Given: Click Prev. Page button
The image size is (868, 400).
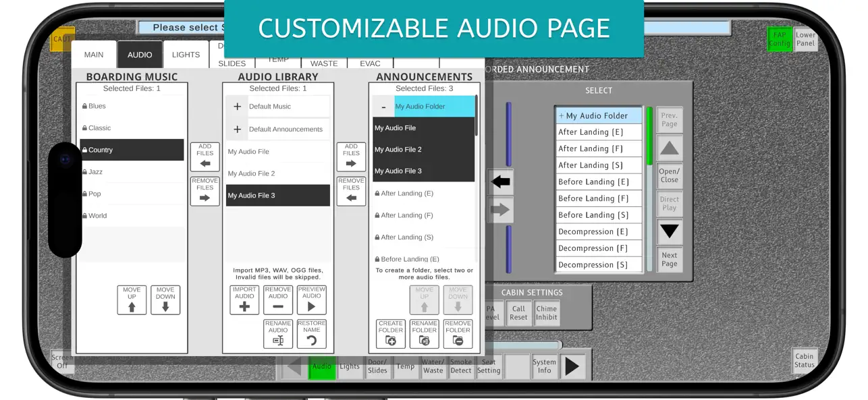Looking at the screenshot, I should point(670,120).
